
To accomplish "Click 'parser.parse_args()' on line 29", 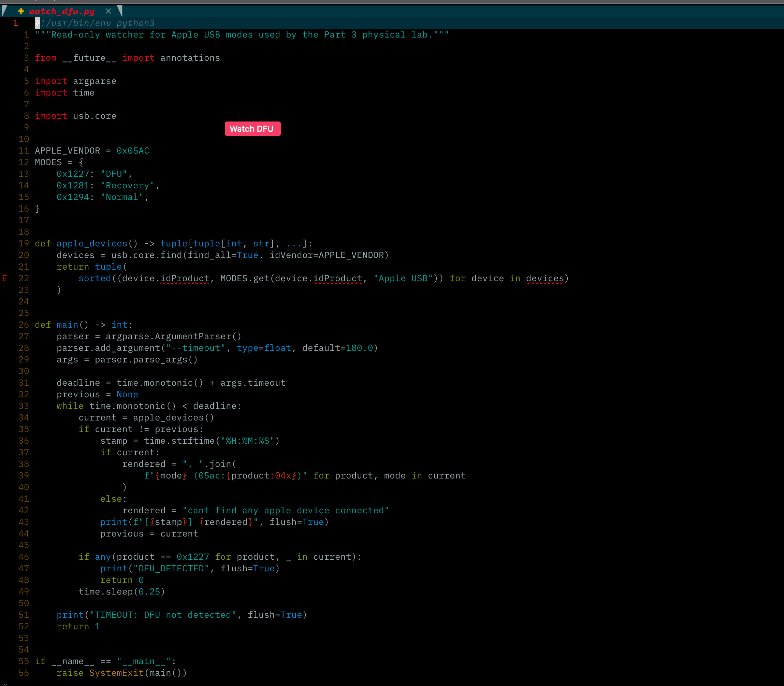I will (x=146, y=359).
